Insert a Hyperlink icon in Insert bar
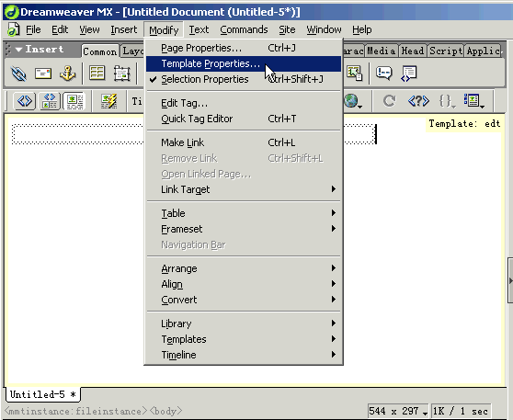513x420 pixels. pyautogui.click(x=18, y=74)
